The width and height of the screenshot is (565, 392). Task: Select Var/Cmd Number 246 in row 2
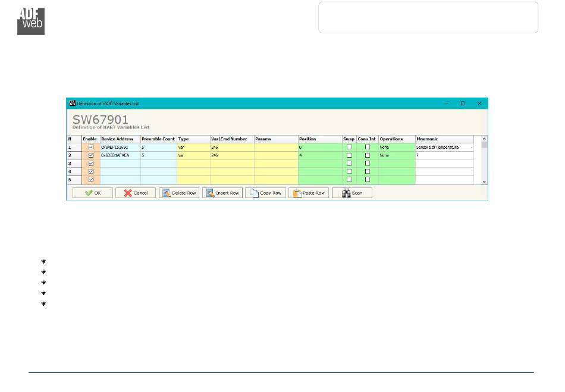pos(232,155)
